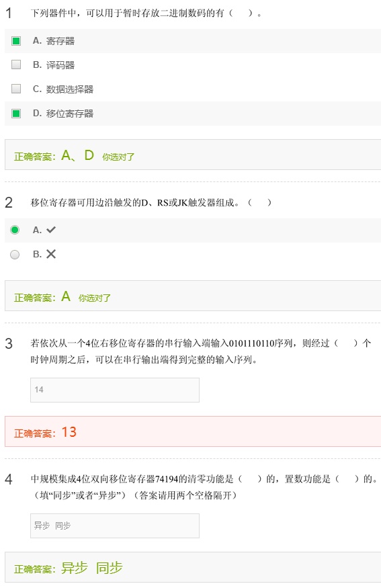The image size is (381, 588).
Task: Click correct answer text 异步 同步 in green
Action: 92,568
